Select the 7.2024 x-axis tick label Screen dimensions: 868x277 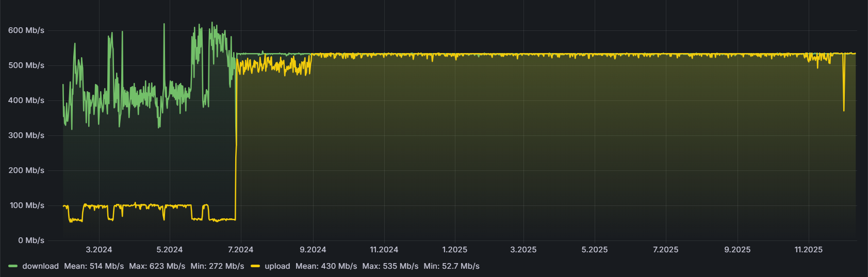tap(240, 250)
